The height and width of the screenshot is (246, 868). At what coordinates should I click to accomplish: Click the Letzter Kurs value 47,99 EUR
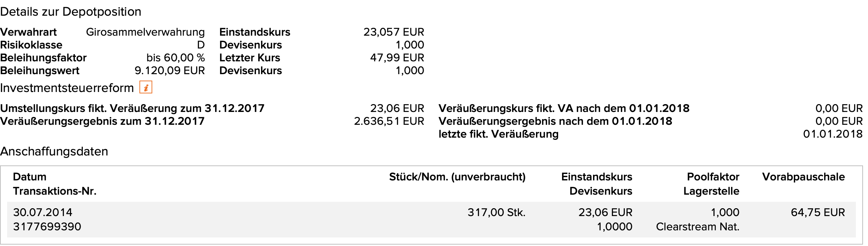tap(397, 58)
